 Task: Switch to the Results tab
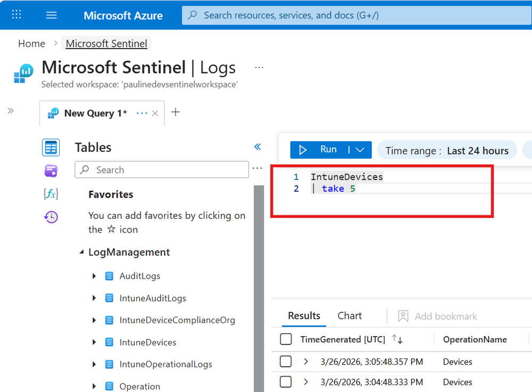304,316
